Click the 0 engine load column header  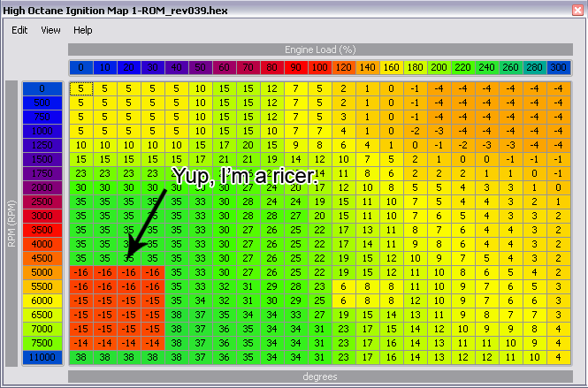(x=80, y=67)
